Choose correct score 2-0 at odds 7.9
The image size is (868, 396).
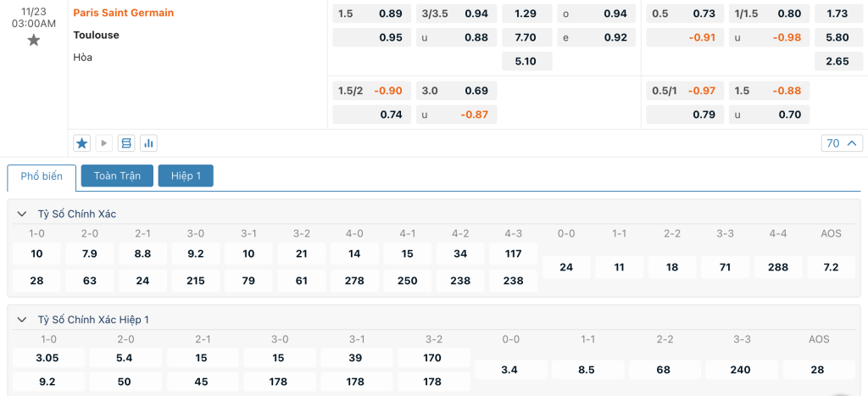coord(90,254)
